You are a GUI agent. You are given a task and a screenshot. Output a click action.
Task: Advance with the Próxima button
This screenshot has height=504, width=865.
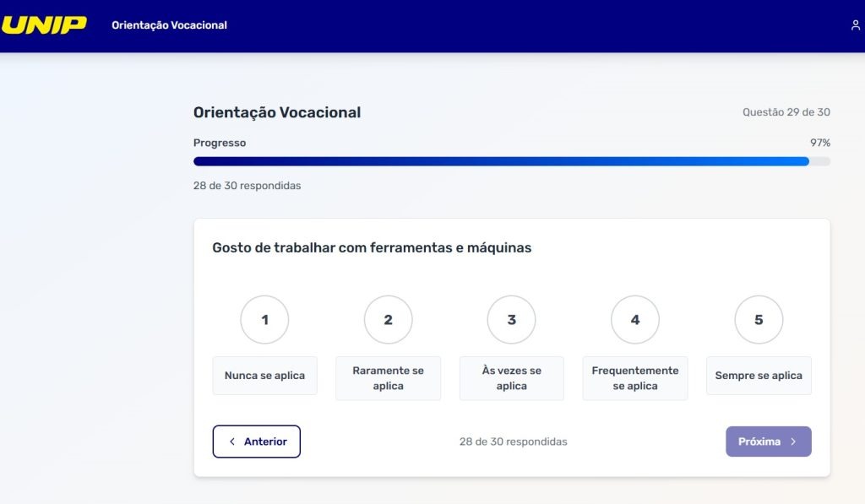click(x=768, y=442)
